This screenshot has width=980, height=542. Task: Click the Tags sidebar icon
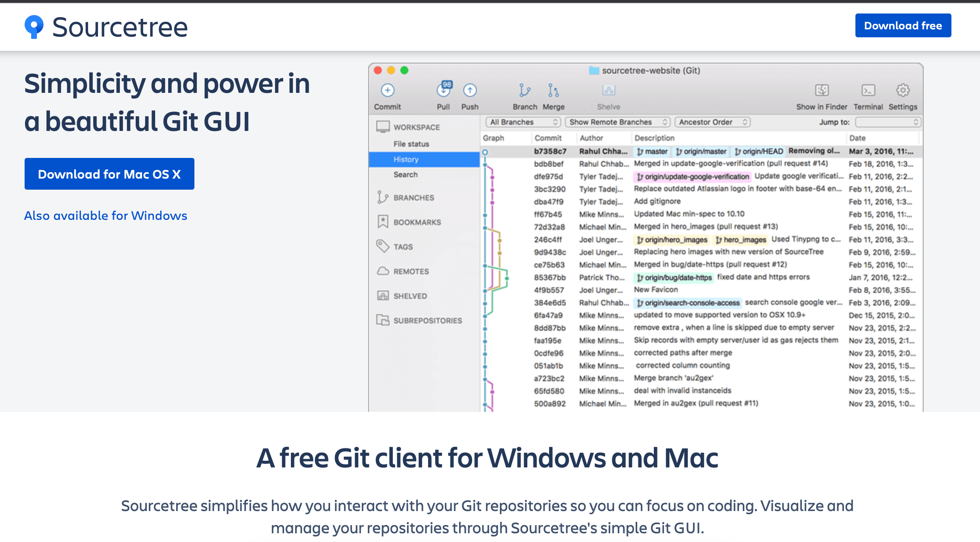coord(383,246)
